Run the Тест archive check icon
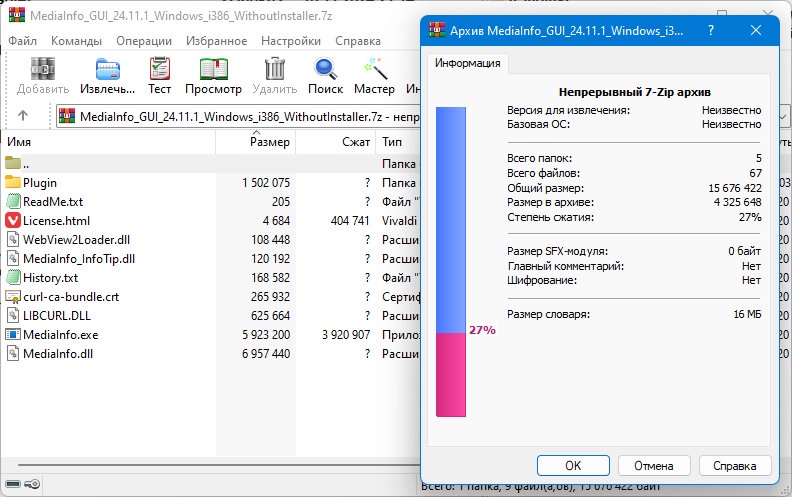 [x=160, y=69]
